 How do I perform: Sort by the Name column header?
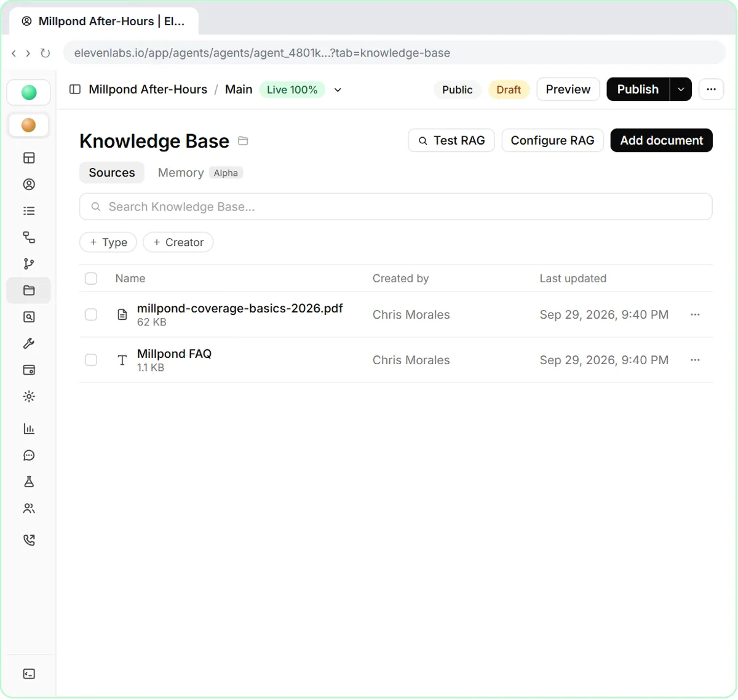130,279
